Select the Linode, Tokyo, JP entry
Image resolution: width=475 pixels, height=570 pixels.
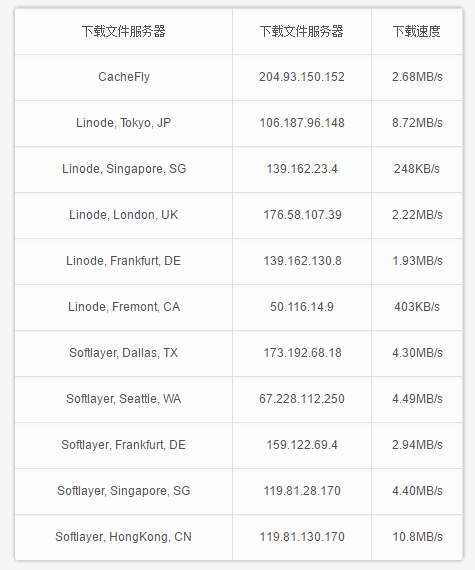124,123
